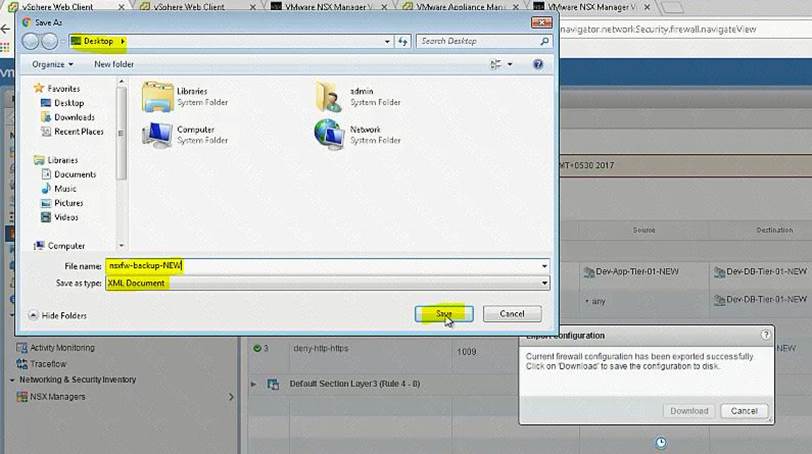Image resolution: width=812 pixels, height=454 pixels.
Task: Click New folder button
Action: (114, 64)
